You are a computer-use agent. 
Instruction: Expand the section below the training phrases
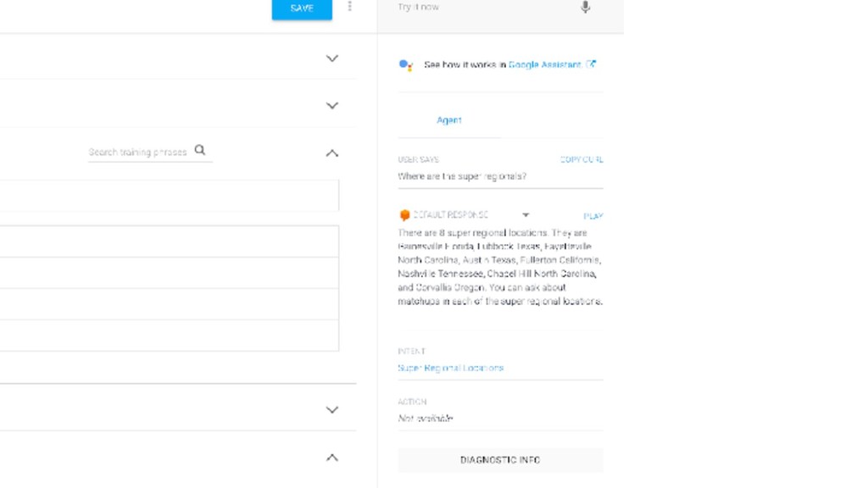(331, 410)
